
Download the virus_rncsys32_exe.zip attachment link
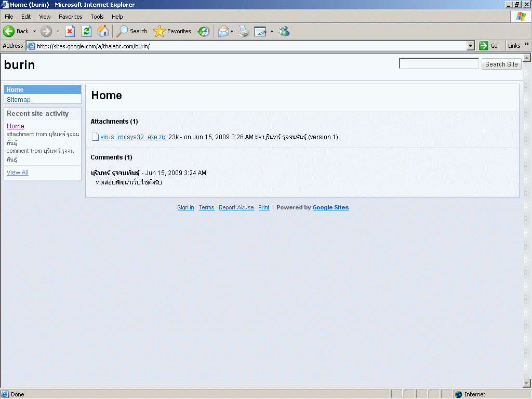[x=133, y=137]
